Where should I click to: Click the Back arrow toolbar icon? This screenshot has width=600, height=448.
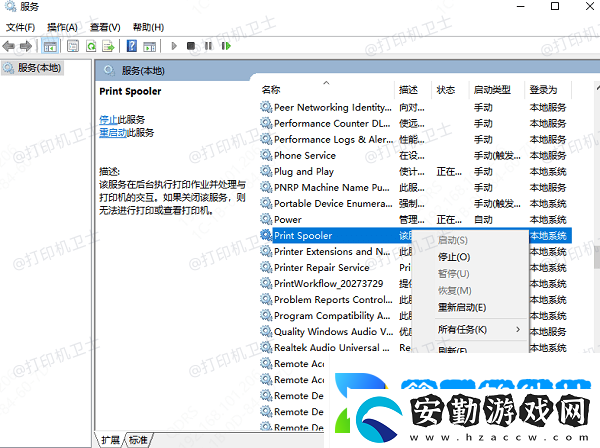[8, 46]
